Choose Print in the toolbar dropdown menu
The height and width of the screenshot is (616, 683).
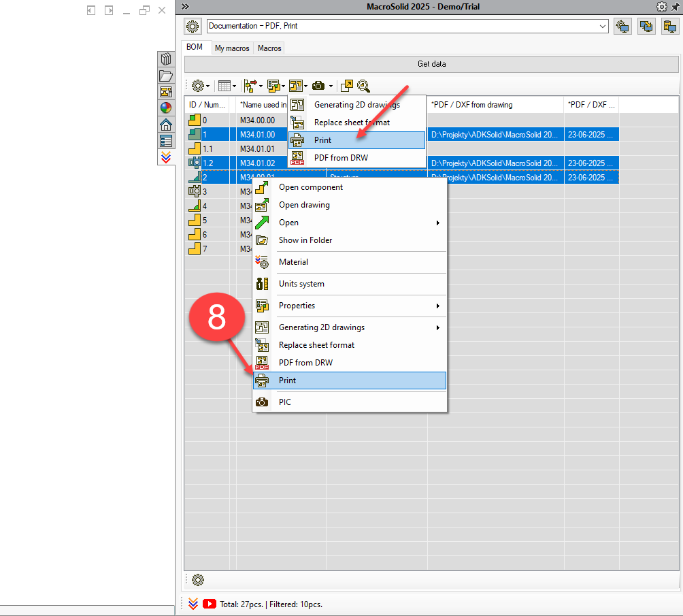click(356, 140)
